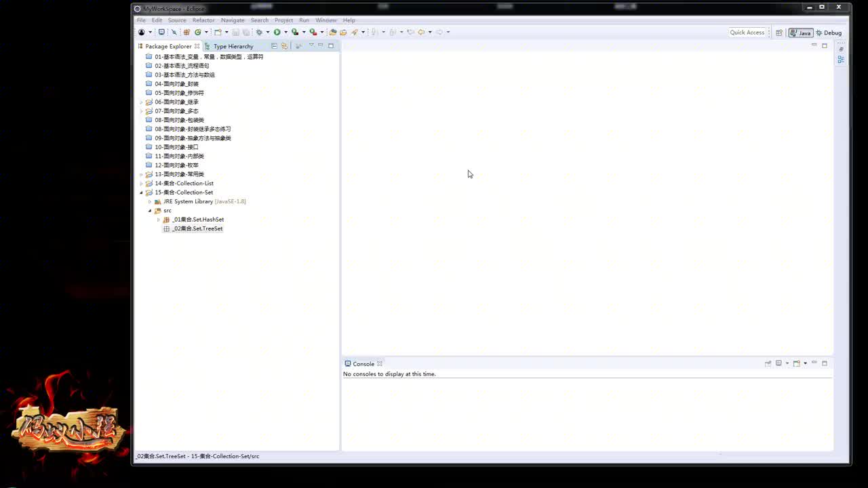Click the Debug bug toolbar icon
Viewport: 868px width, 488px height.
tap(259, 32)
